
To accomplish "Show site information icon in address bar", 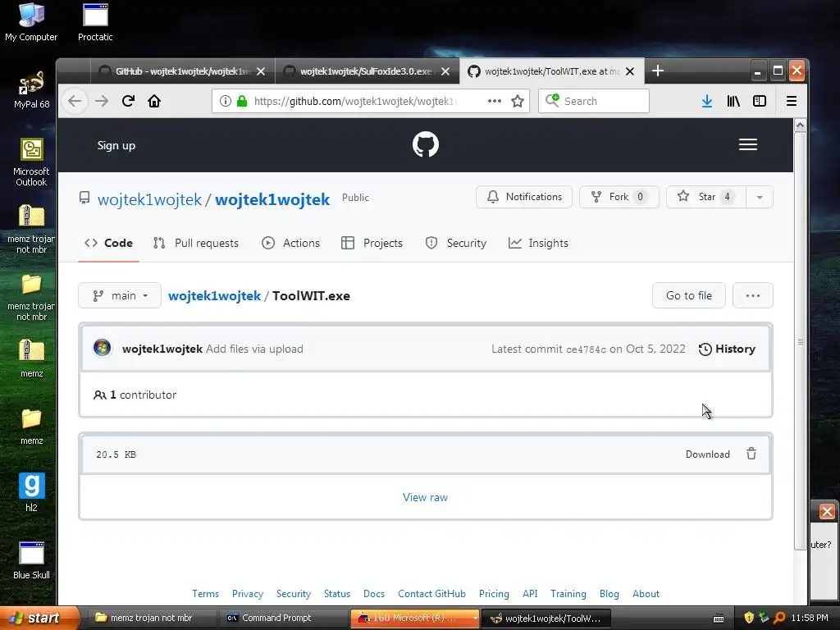I will click(226, 101).
